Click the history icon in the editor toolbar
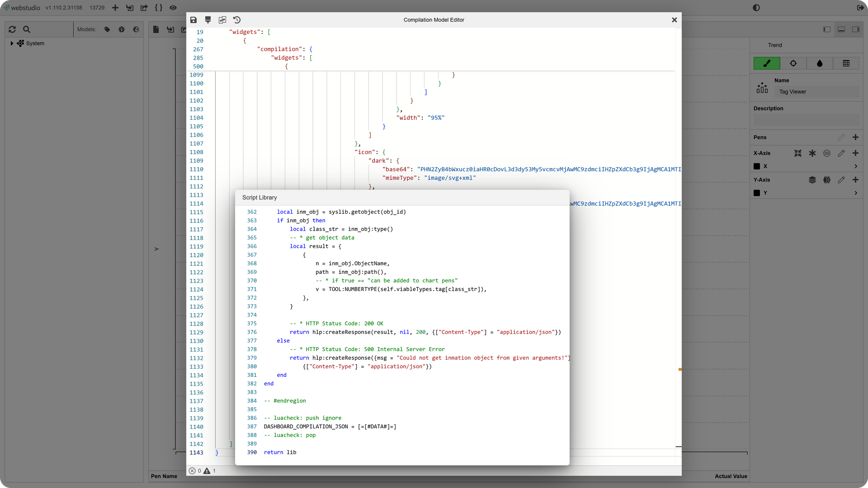Image resolution: width=868 pixels, height=488 pixels. tap(237, 20)
